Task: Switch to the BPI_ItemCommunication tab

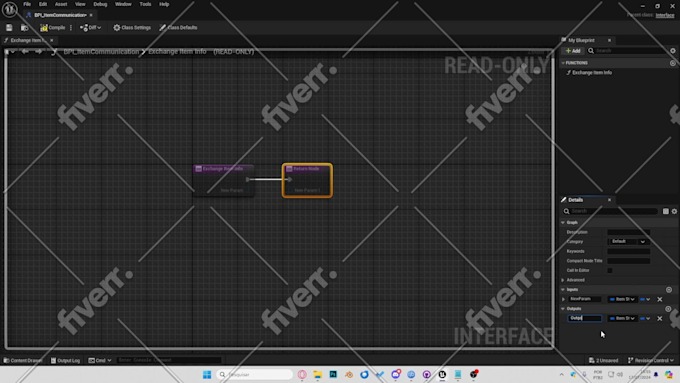Action: click(60, 15)
